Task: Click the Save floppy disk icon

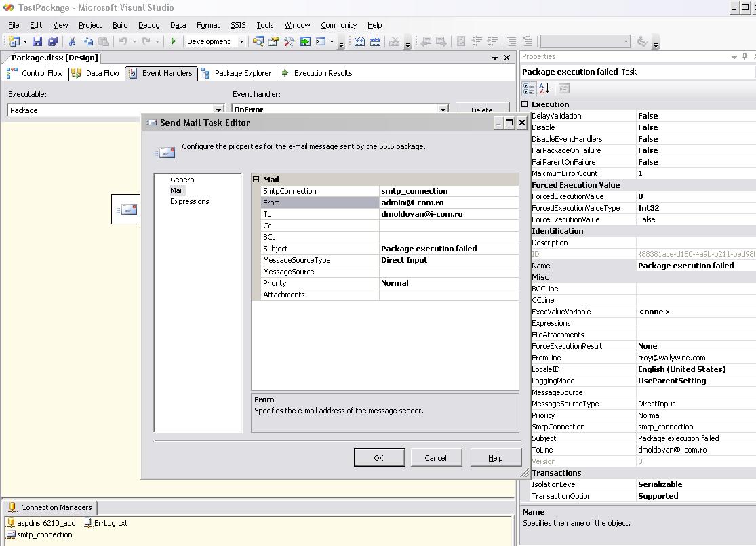Action: (37, 41)
